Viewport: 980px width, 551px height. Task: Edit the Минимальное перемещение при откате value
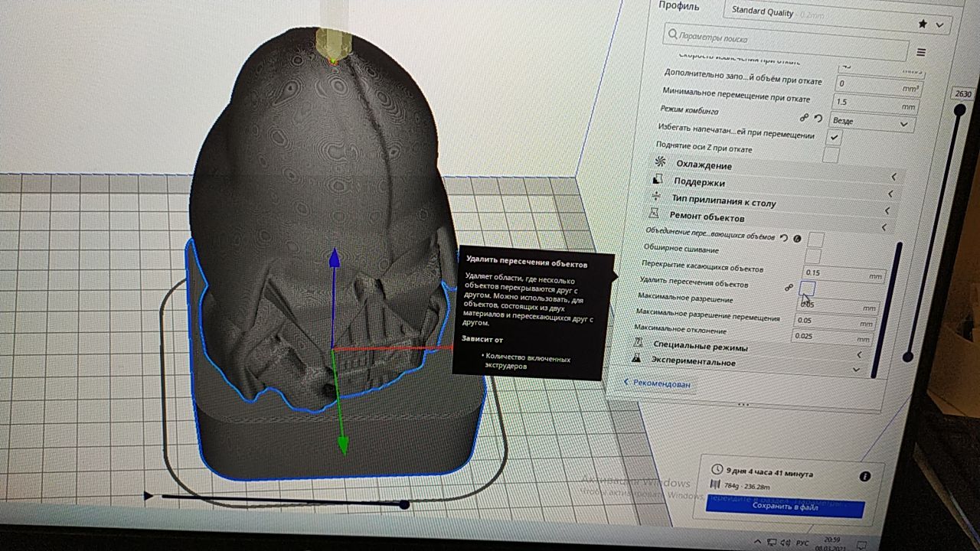click(x=874, y=103)
